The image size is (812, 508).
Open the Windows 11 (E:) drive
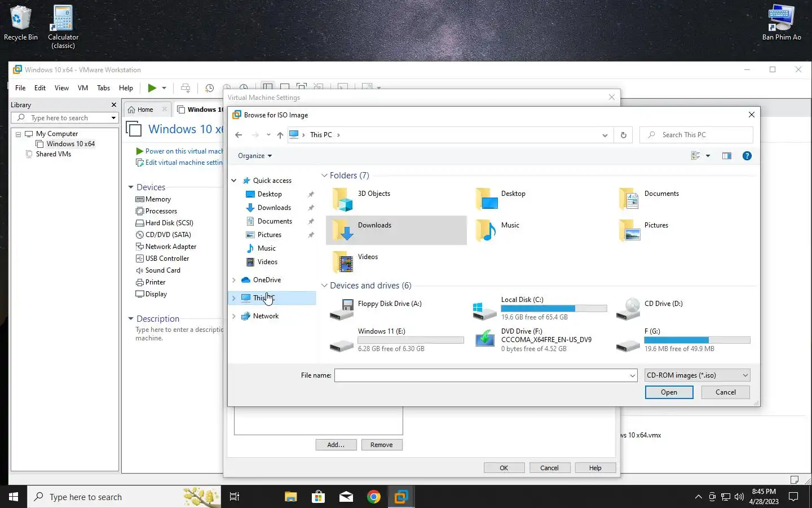point(397,340)
